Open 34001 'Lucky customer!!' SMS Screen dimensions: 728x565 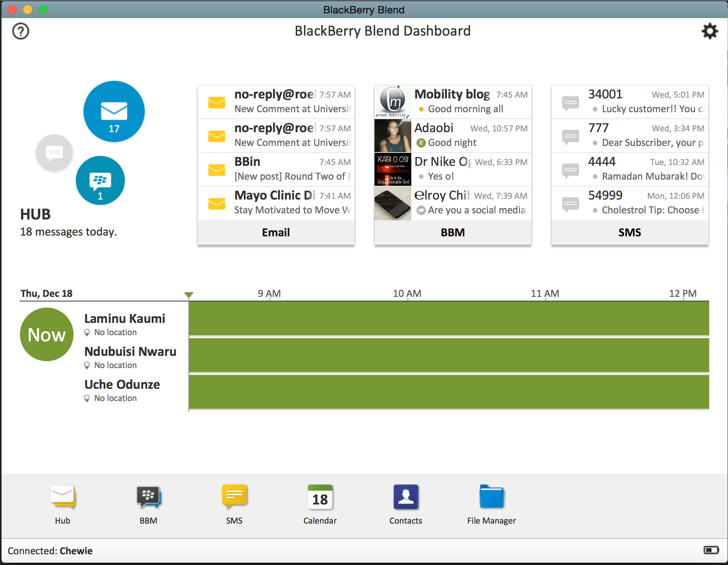(630, 102)
